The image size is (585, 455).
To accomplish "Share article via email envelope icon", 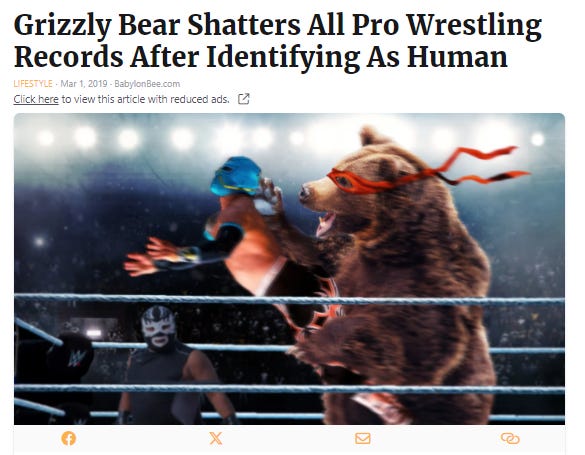I will pos(363,438).
